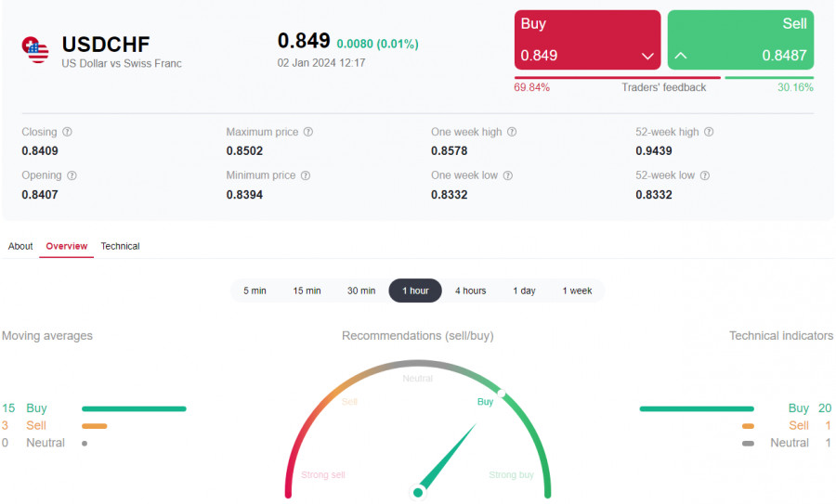
Task: Open the 52-week high help icon
Action: pos(709,132)
